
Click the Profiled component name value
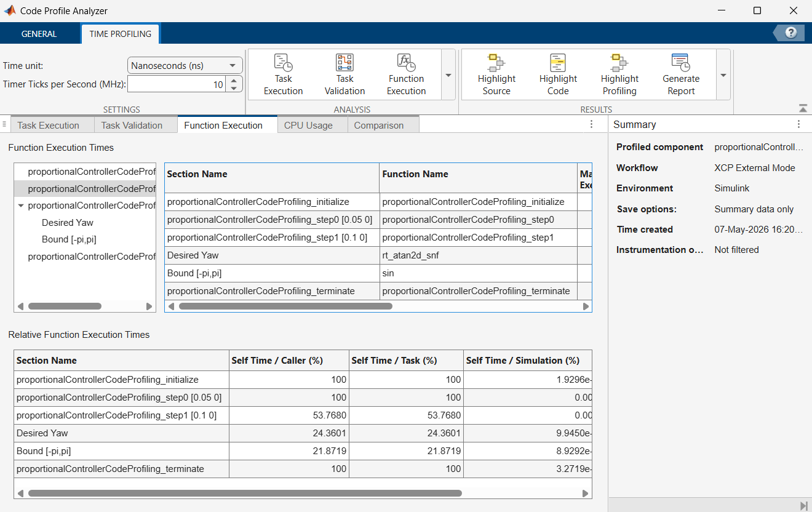tap(758, 147)
